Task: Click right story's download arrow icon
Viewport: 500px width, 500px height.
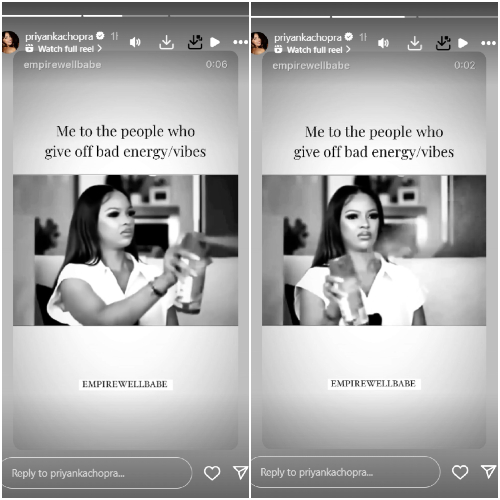Action: click(x=414, y=43)
